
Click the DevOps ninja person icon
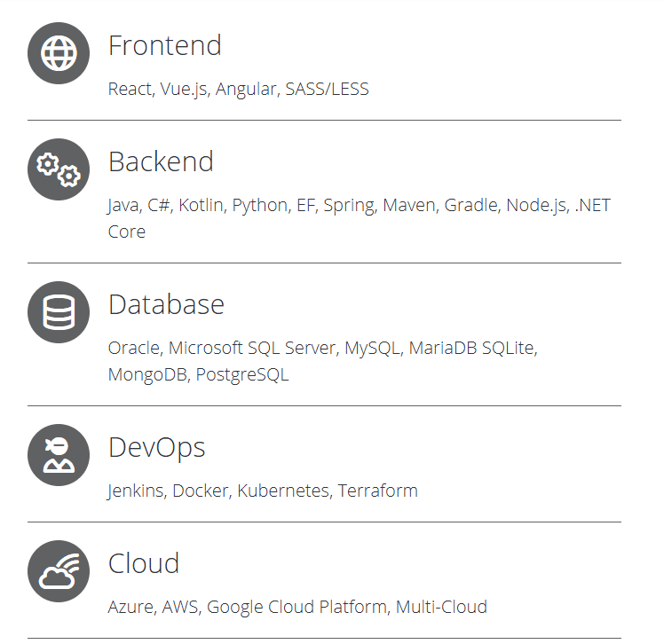tap(59, 455)
